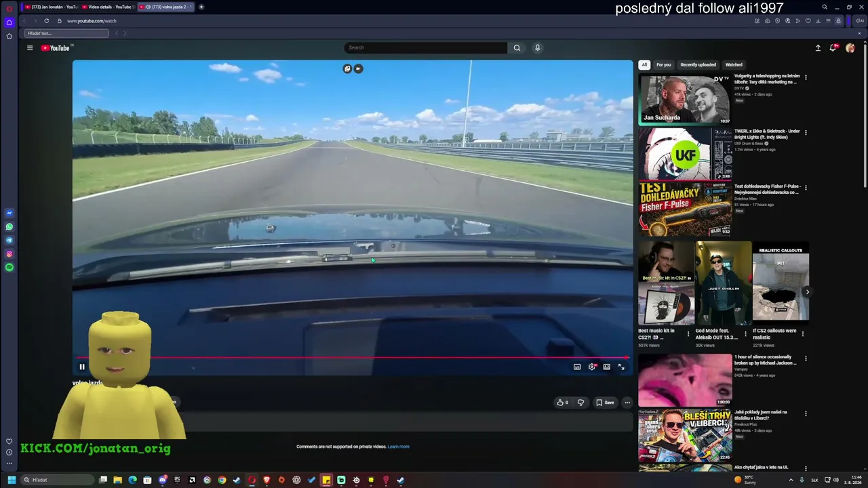Toggle subtitles on the video player
This screenshot has height=488, width=868.
pos(577,367)
